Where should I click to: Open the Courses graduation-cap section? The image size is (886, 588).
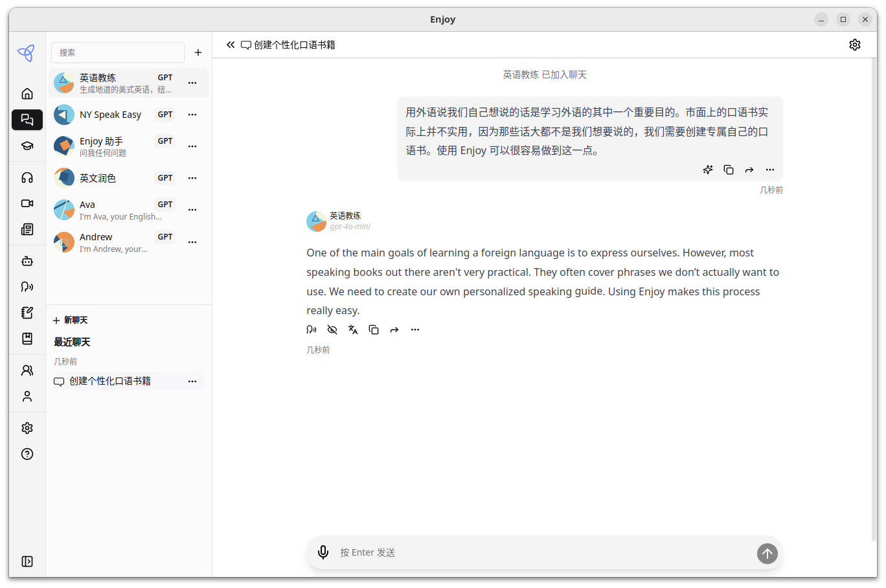pos(27,145)
